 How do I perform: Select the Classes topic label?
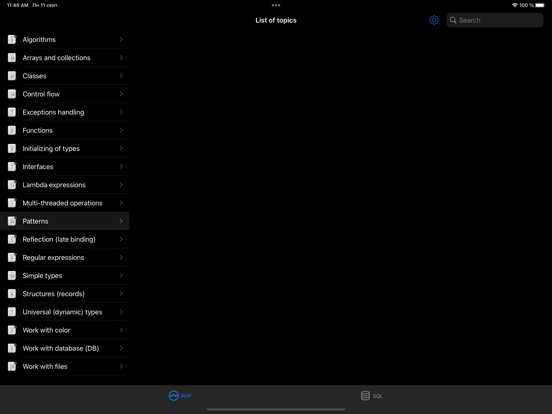(x=34, y=76)
